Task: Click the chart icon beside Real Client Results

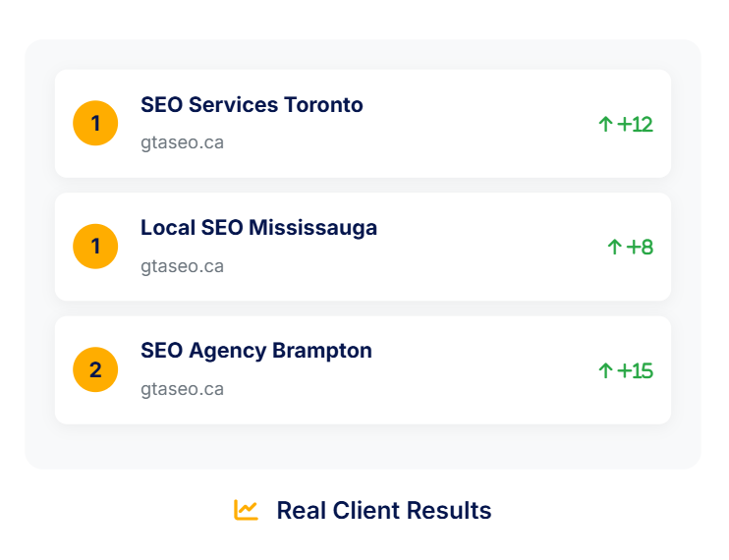Action: coord(246,510)
